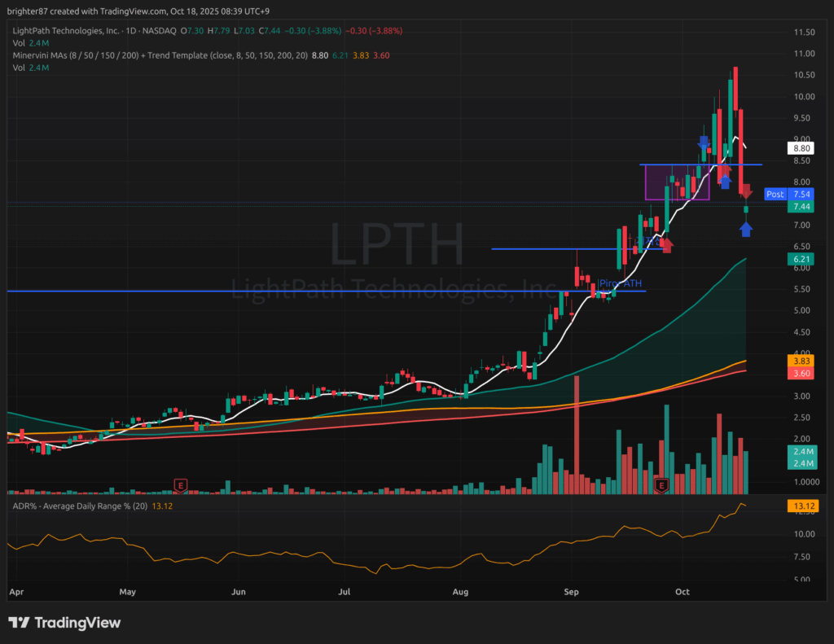Screen dimensions: 834x644
Task: Select the blue down arrow near the 9.00 level
Action: pyautogui.click(x=704, y=142)
